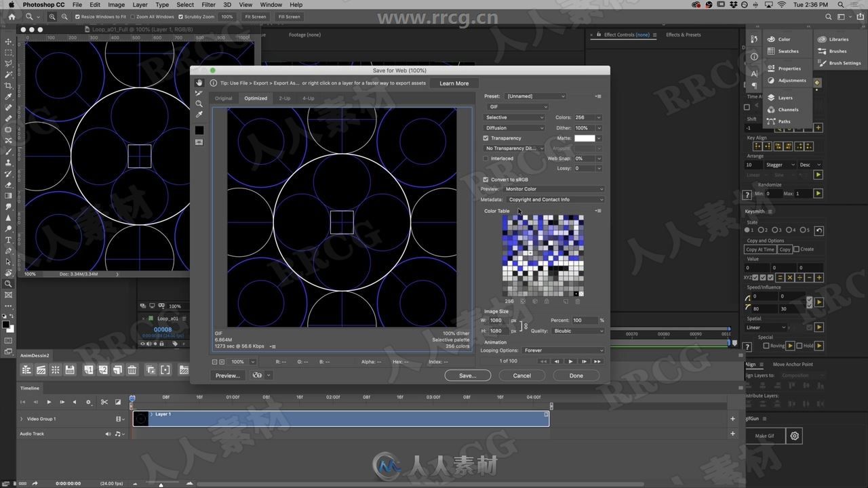868x488 pixels.
Task: Select the Eyedropper tool in Save for Web
Action: click(x=199, y=115)
